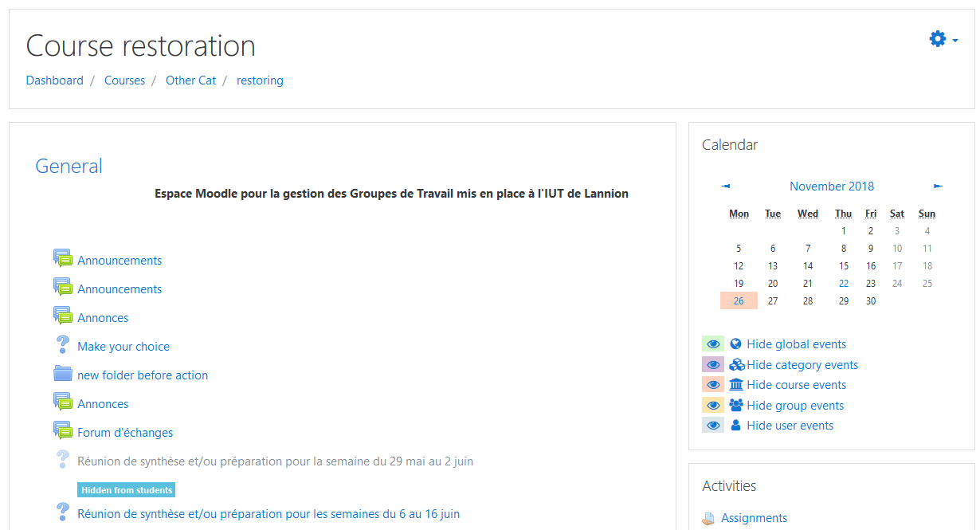Click the Hidden from students badge
980x530 pixels.
[x=126, y=490]
